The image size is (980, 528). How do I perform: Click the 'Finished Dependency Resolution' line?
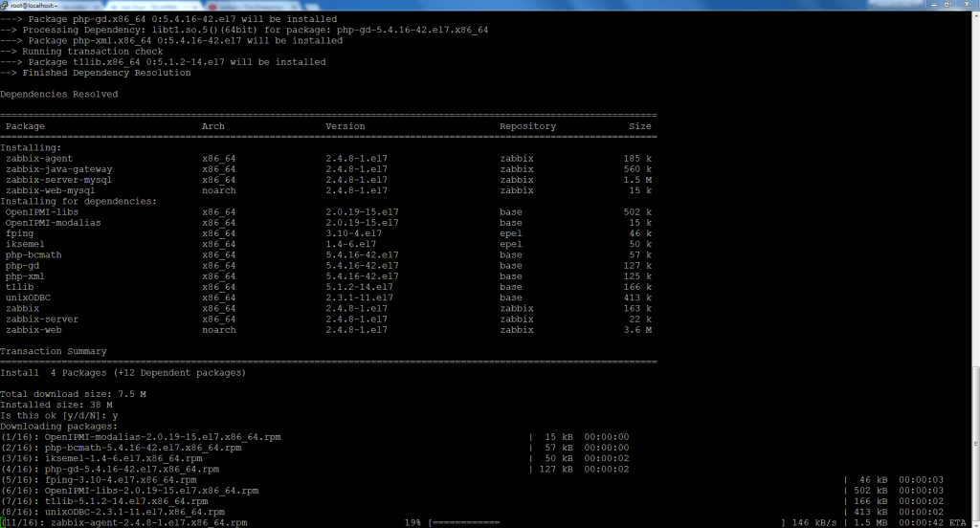96,73
